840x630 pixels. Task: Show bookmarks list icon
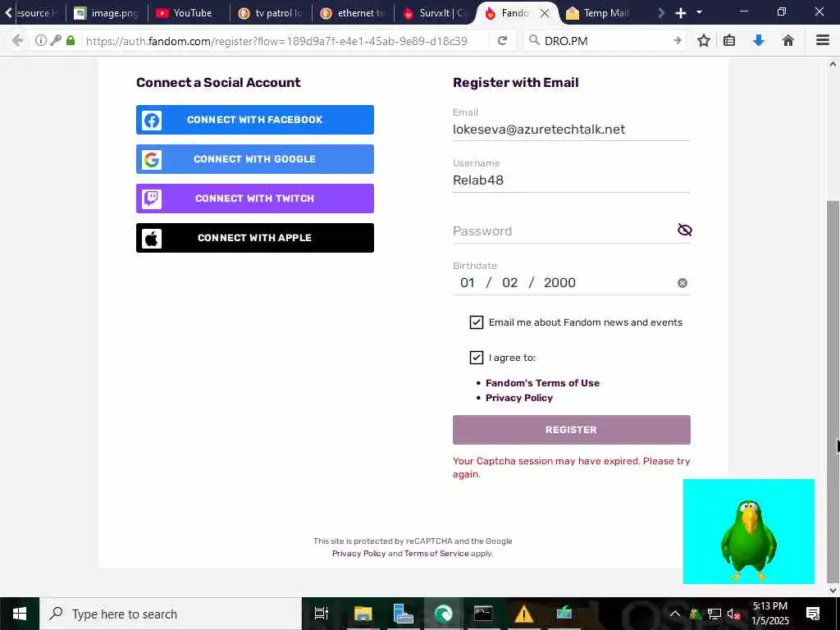tap(729, 40)
